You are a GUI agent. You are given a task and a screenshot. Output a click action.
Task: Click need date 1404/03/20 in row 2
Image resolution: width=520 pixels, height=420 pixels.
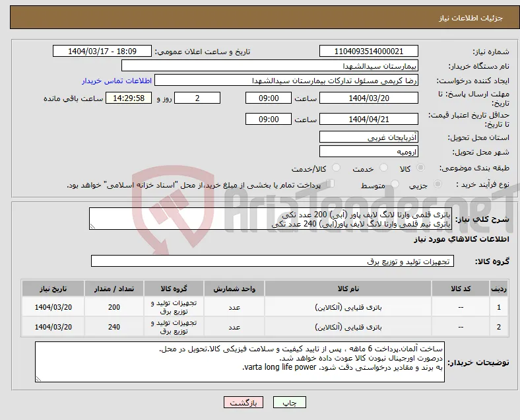click(x=53, y=327)
